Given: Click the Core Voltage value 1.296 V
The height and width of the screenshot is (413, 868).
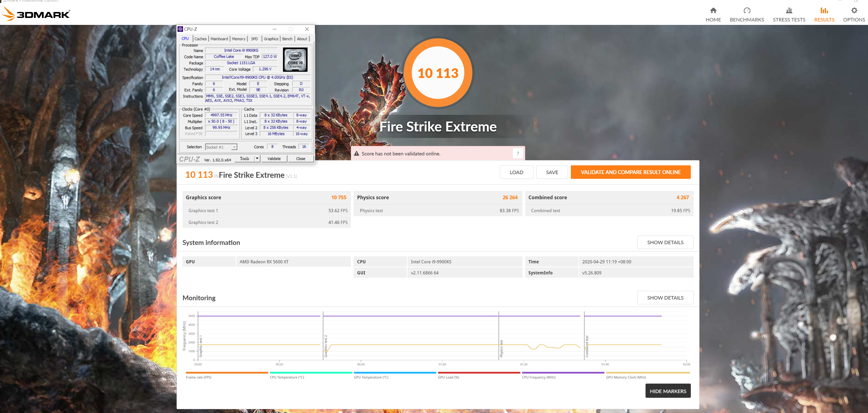Looking at the screenshot, I should coord(265,69).
